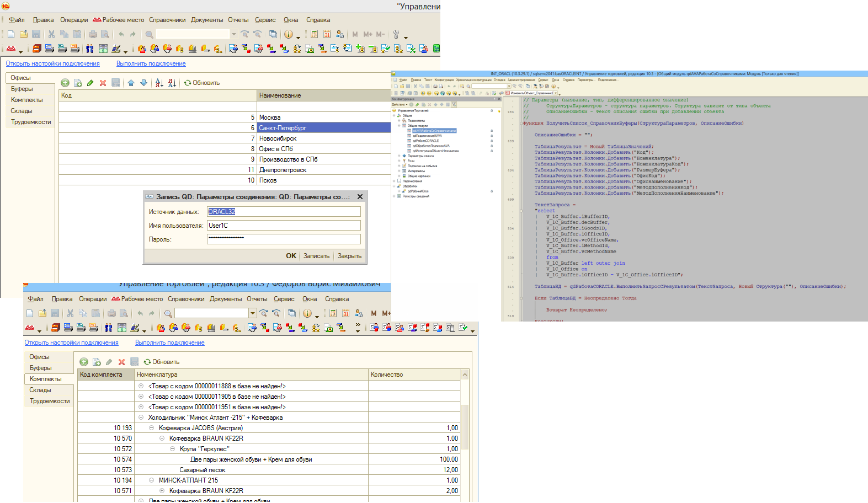Click Комплекты table vertical scrollbar thumb
The height and width of the screenshot is (503, 868).
point(465,427)
